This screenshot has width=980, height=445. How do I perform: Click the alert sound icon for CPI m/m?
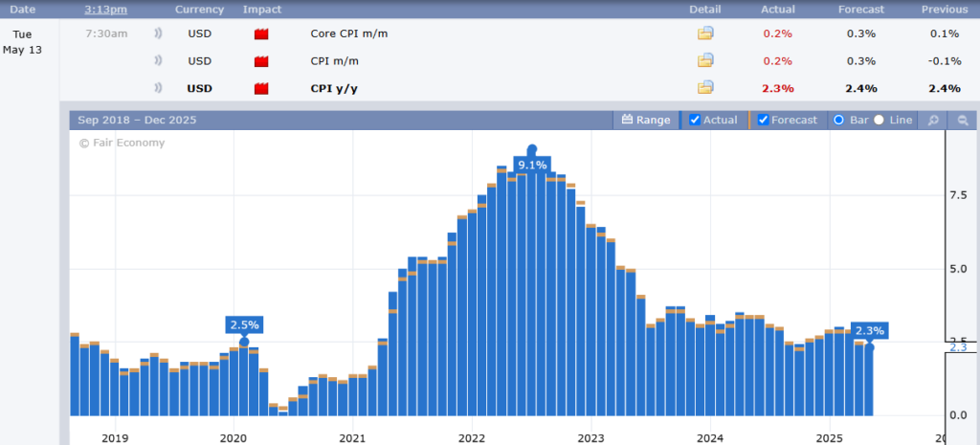click(157, 61)
